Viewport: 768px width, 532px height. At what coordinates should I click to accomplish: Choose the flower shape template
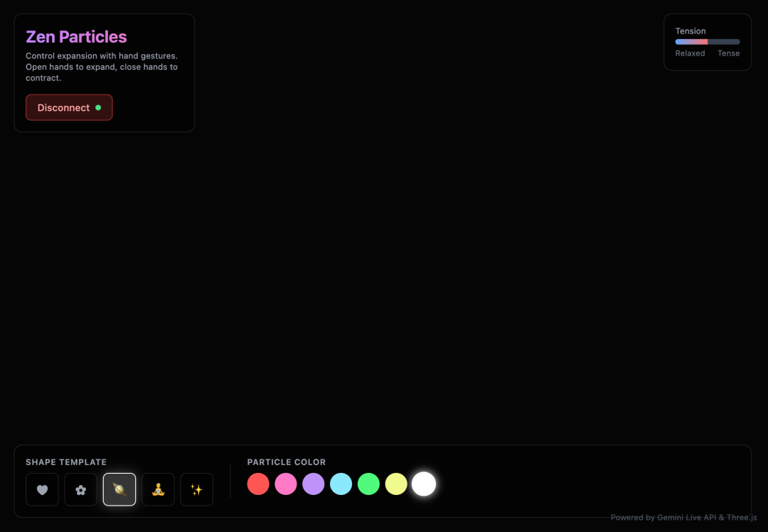pos(80,489)
